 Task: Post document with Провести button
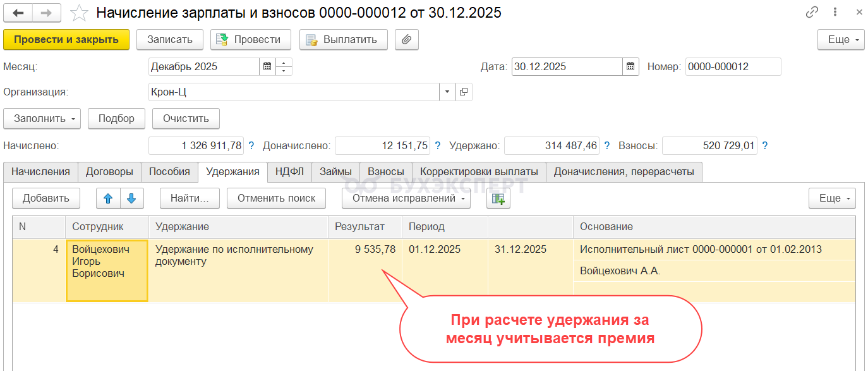250,39
